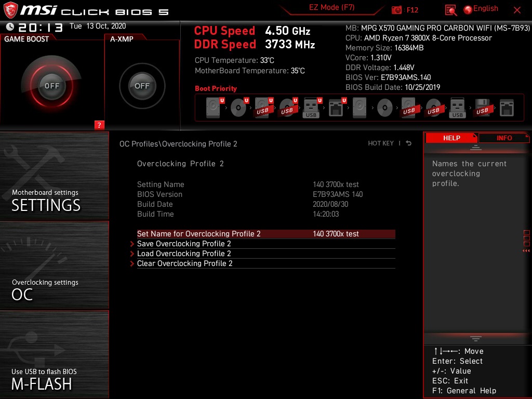Image resolution: width=532 pixels, height=399 pixels.
Task: Open Clear Overclocking Profile 2
Action: point(266,263)
